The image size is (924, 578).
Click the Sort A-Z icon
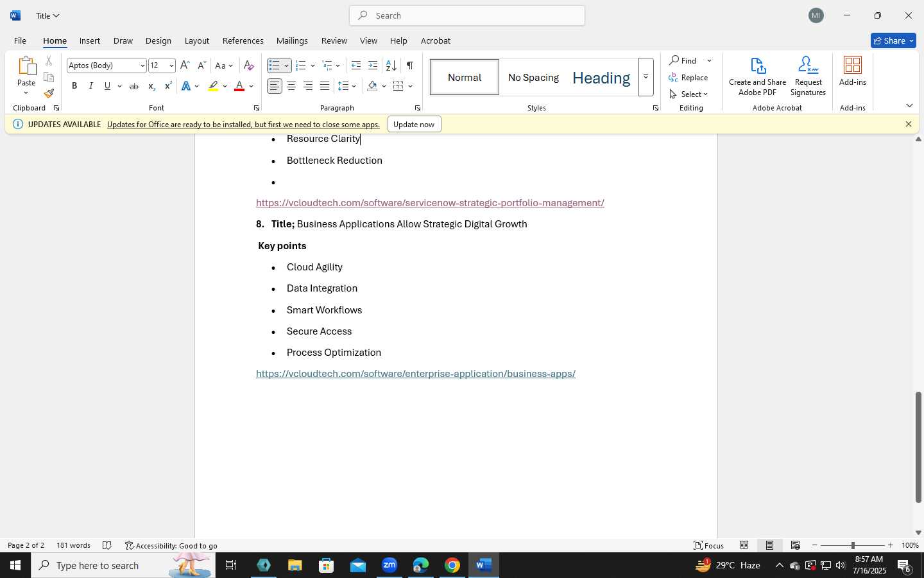click(x=391, y=66)
